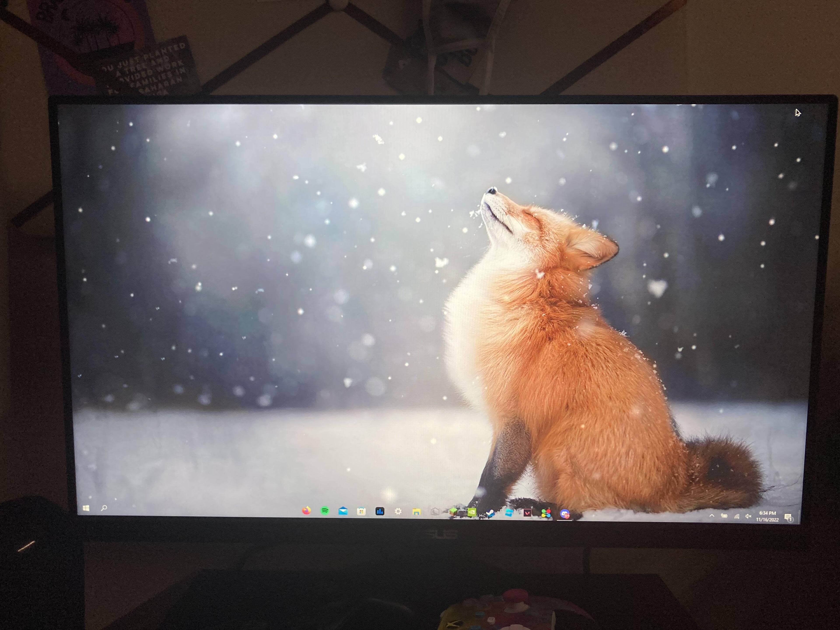The width and height of the screenshot is (840, 630).
Task: Click the blue bar-chart app icon
Action: (380, 511)
